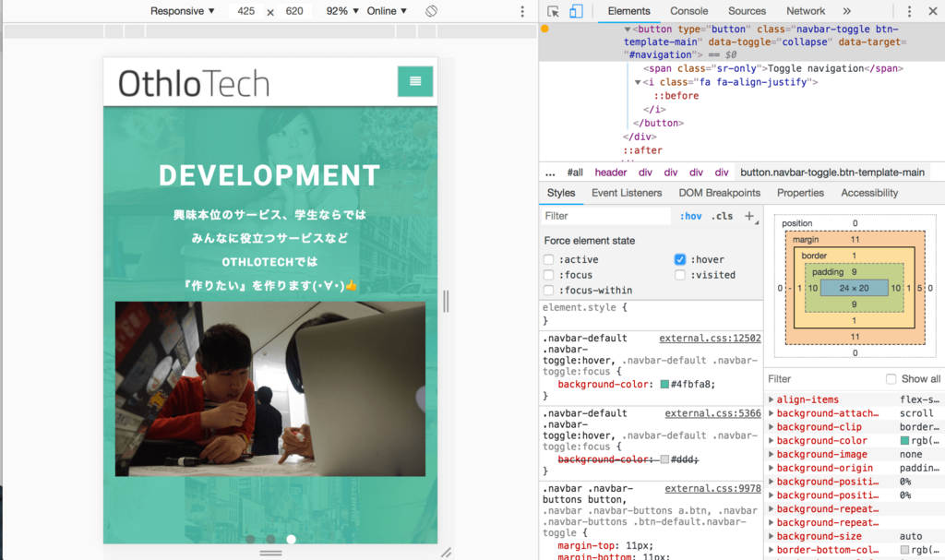The image size is (945, 560).
Task: Expand the background-clip computed property
Action: pyautogui.click(x=771, y=427)
